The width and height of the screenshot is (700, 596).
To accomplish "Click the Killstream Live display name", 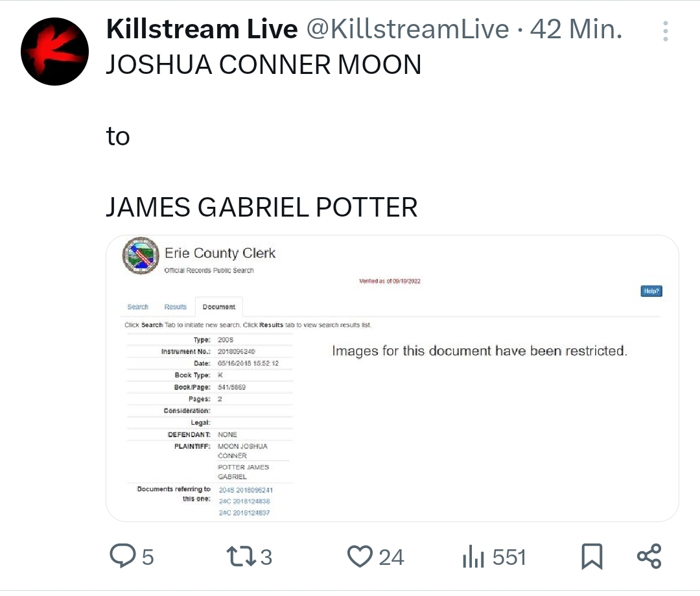I will click(x=202, y=29).
